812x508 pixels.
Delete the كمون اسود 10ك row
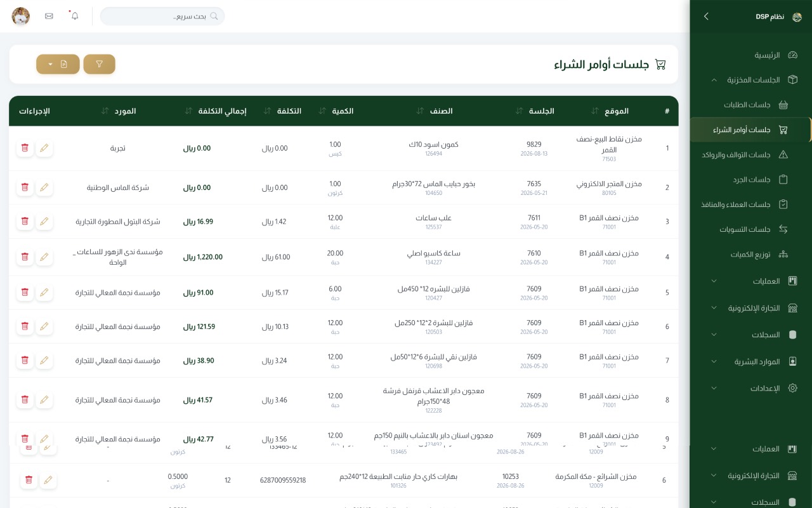pyautogui.click(x=25, y=148)
